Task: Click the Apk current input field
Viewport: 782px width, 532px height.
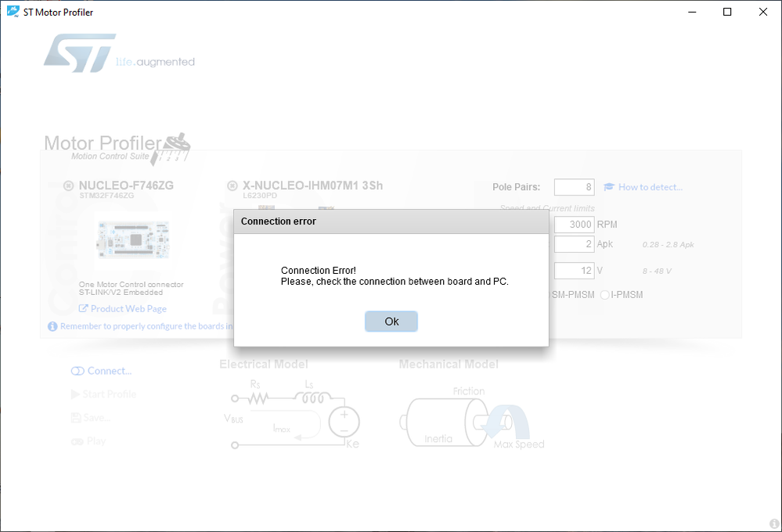Action: click(574, 244)
